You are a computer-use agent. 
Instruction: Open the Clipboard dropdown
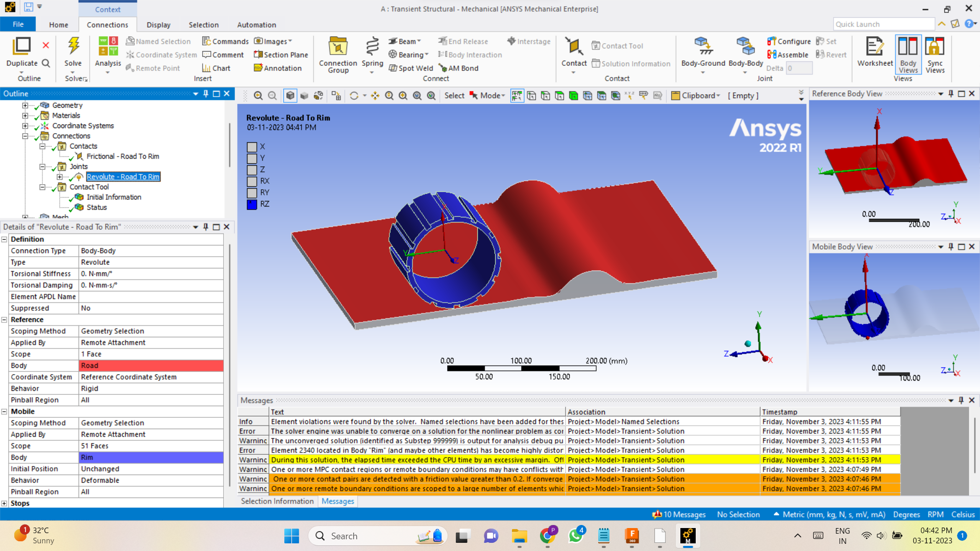tap(695, 95)
